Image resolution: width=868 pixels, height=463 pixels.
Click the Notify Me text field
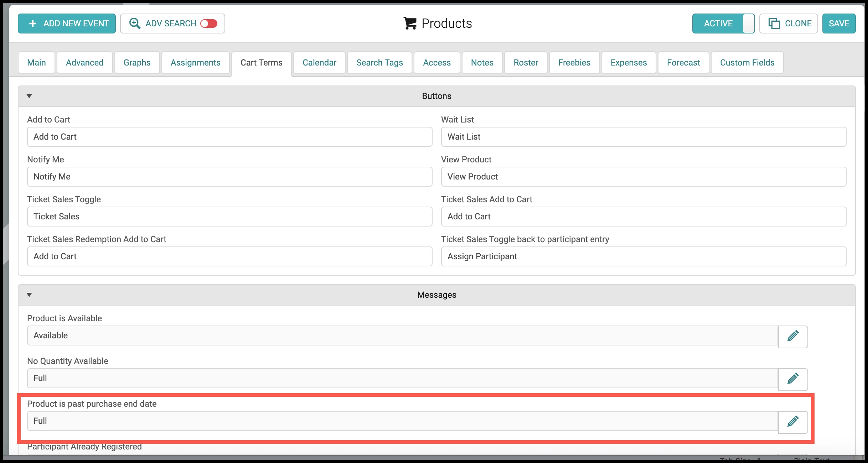tap(230, 177)
